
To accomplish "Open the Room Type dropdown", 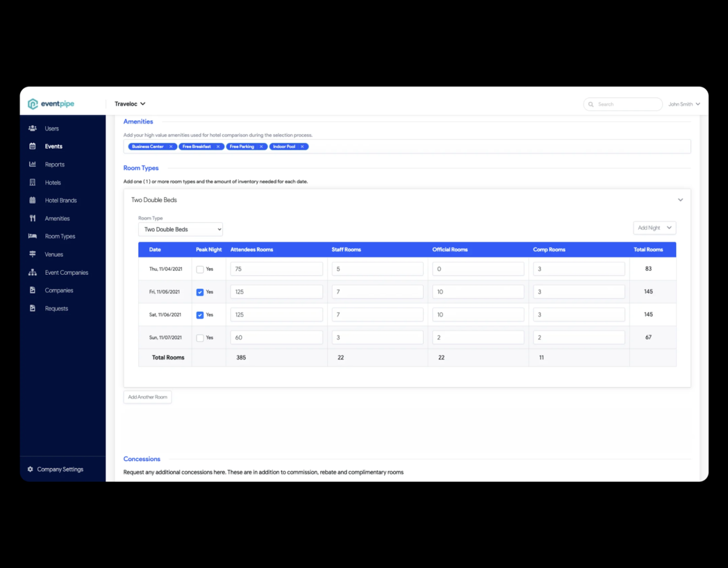I will click(x=180, y=229).
